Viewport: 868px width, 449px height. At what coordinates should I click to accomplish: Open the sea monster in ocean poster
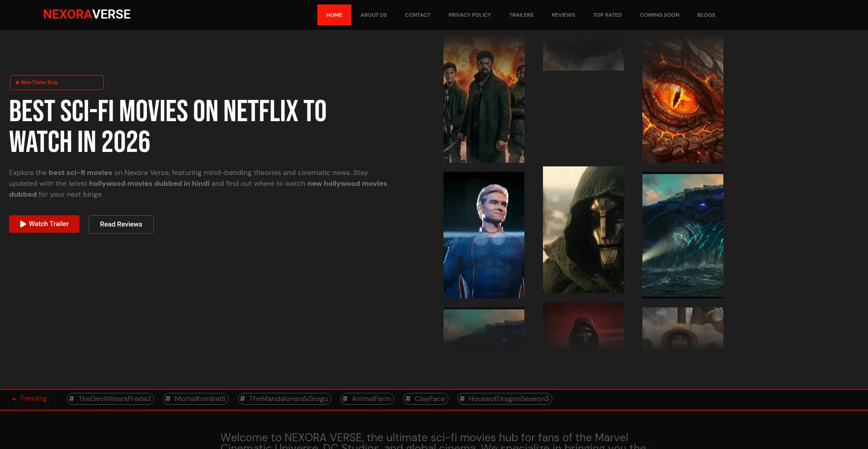coord(683,235)
